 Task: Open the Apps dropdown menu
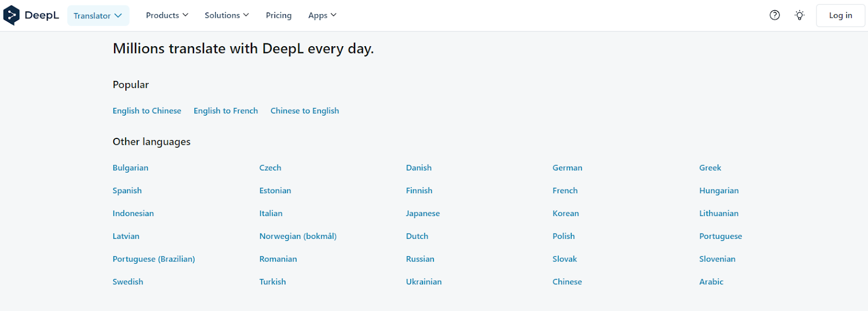[322, 15]
